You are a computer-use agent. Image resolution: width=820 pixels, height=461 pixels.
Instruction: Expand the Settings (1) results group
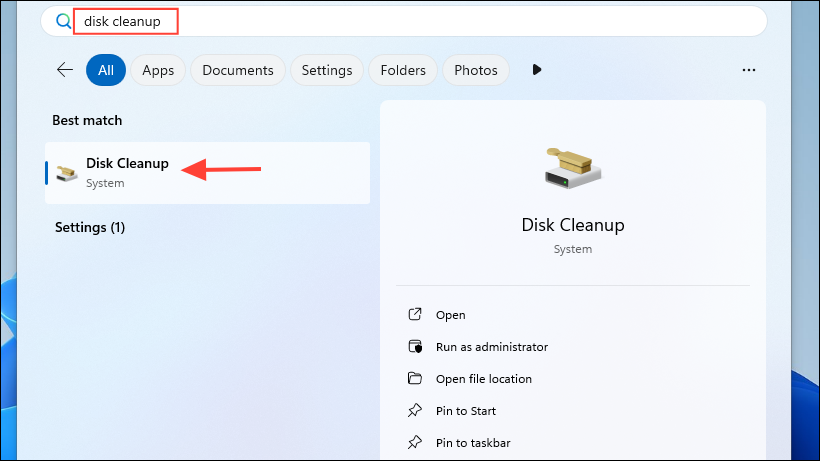[90, 227]
